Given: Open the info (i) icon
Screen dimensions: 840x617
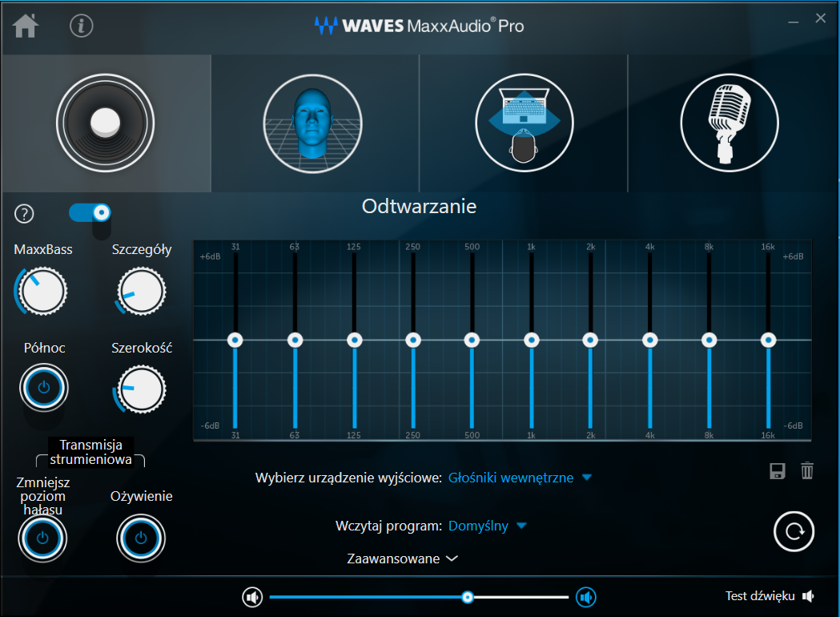Looking at the screenshot, I should pyautogui.click(x=82, y=26).
